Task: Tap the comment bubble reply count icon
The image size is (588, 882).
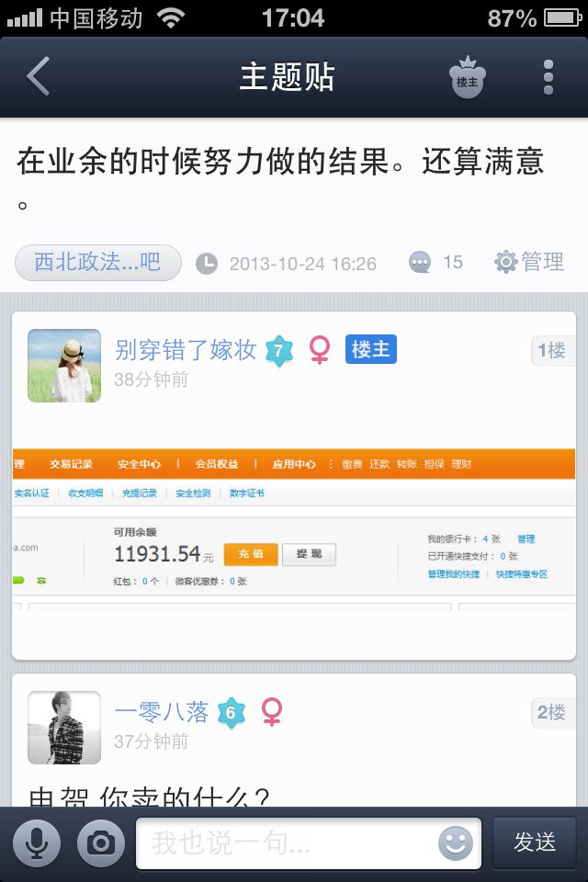Action: (x=420, y=262)
